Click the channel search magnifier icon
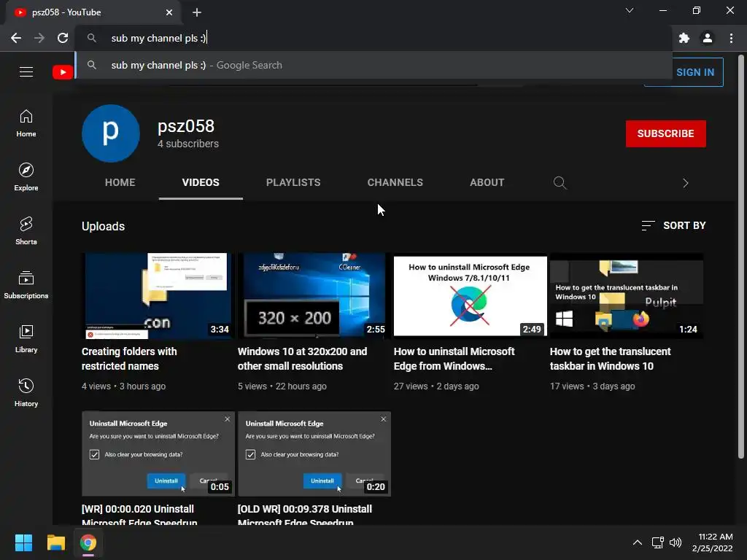This screenshot has height=560, width=747. tap(560, 182)
